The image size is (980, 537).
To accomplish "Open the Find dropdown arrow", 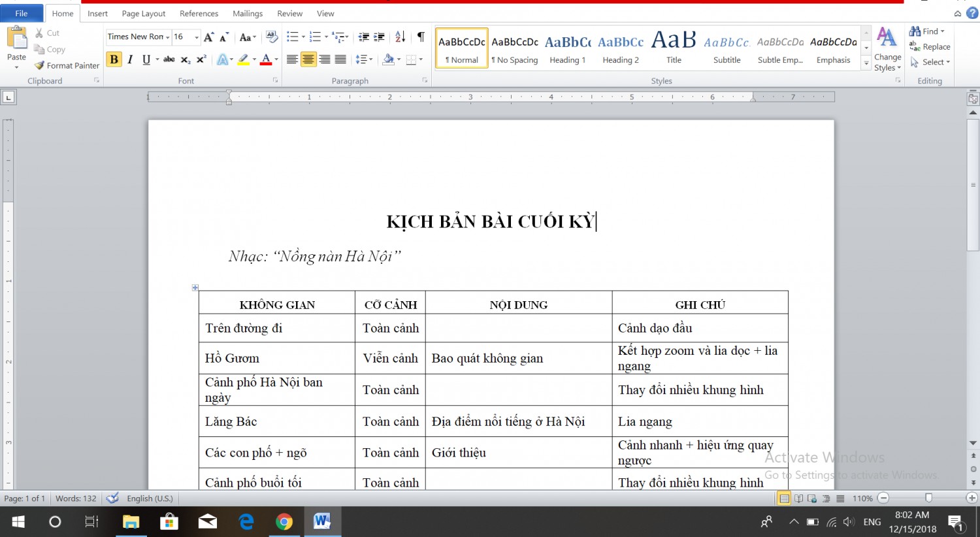I will [943, 31].
